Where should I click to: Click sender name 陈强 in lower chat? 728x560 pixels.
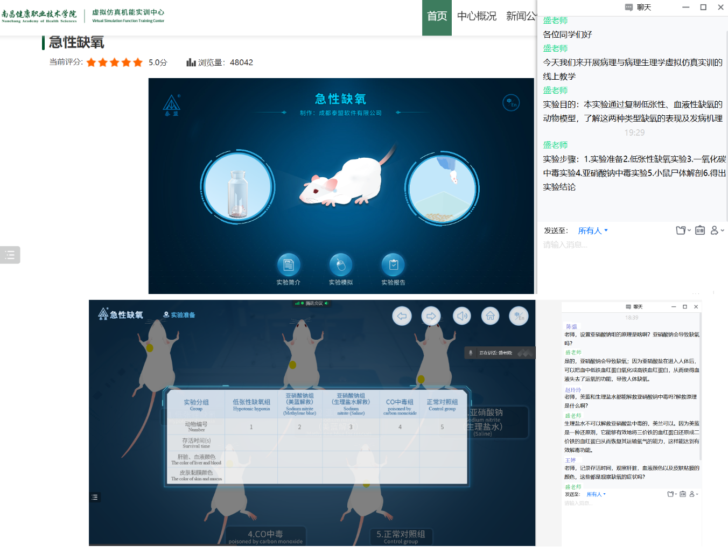click(x=571, y=327)
